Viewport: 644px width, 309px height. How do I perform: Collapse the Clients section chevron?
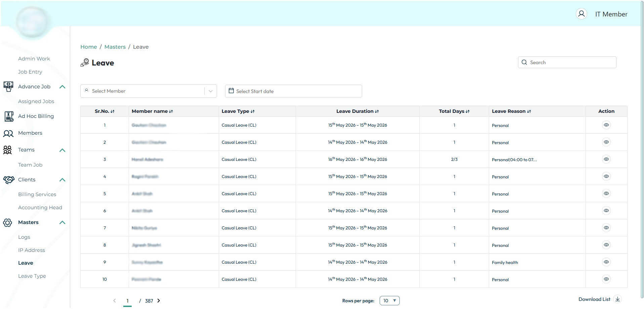coord(62,180)
